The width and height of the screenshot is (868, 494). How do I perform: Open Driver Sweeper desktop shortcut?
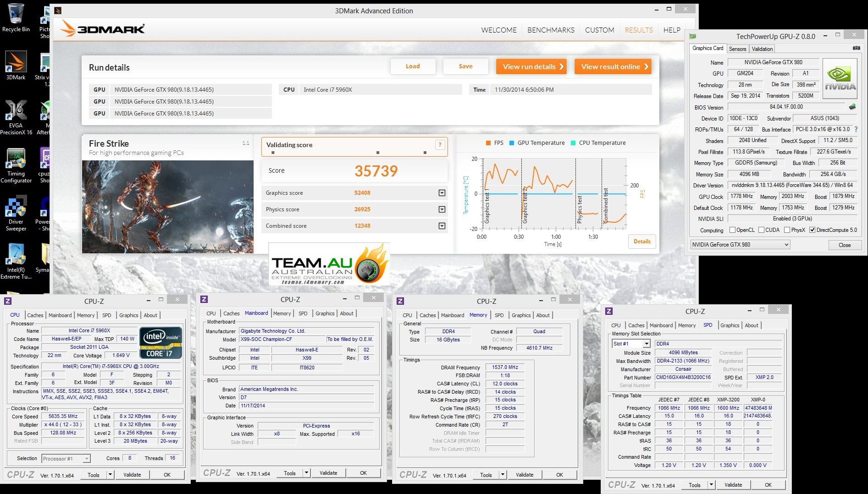[x=16, y=214]
